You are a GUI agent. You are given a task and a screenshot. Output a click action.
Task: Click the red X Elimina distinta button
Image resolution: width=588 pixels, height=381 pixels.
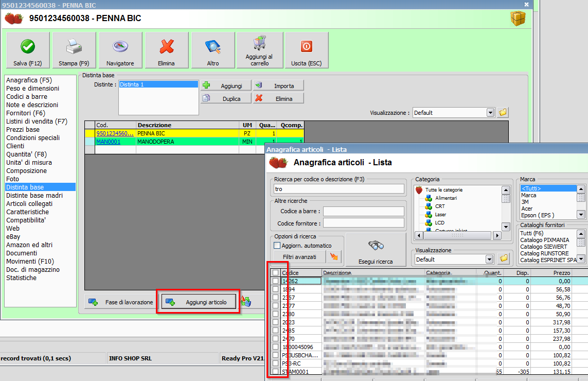coord(278,98)
